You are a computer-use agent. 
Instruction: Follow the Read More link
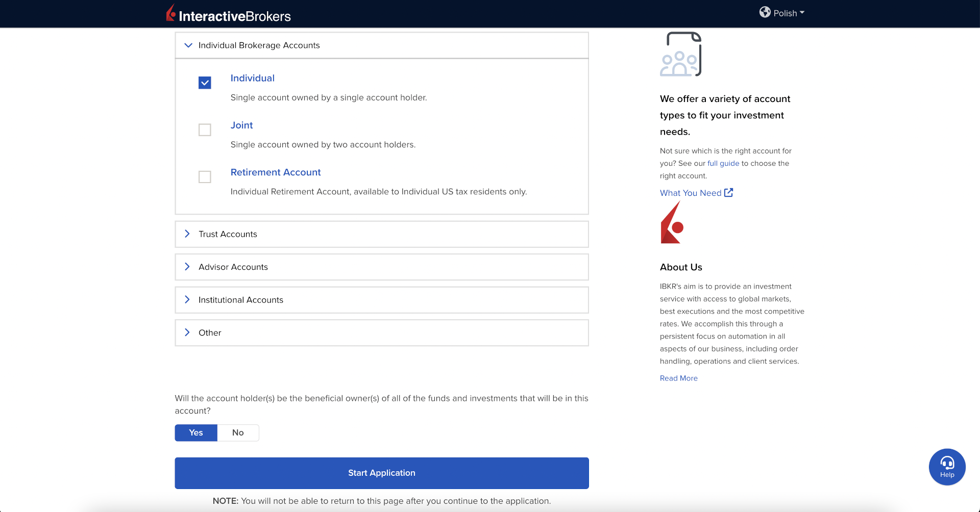click(678, 378)
